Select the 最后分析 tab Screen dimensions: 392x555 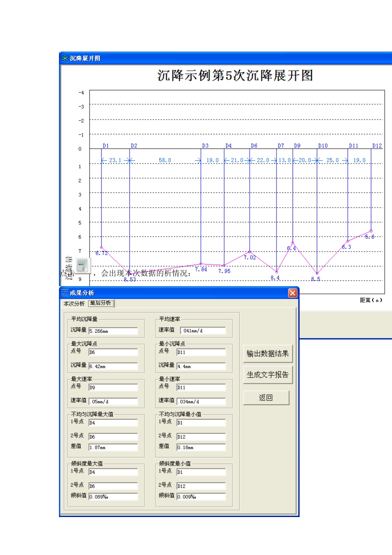pyautogui.click(x=101, y=303)
